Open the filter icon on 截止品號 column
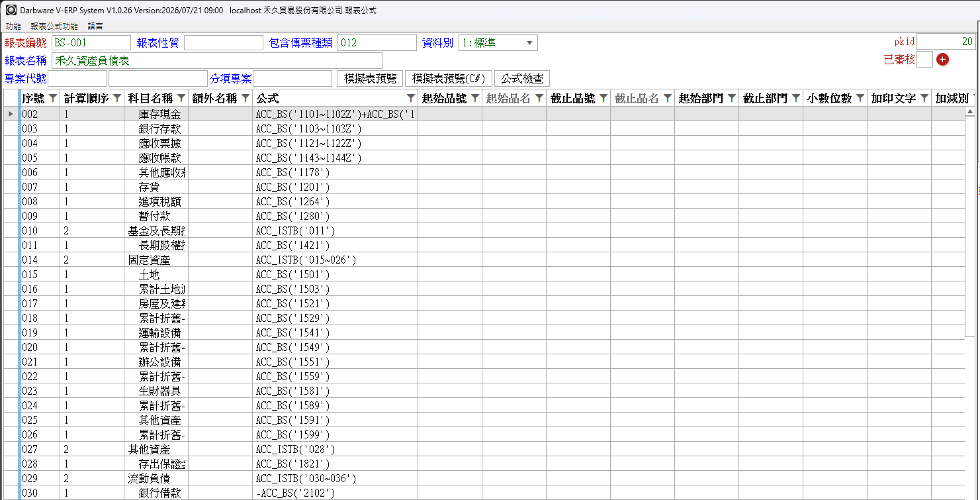Image resolution: width=980 pixels, height=500 pixels. [603, 99]
